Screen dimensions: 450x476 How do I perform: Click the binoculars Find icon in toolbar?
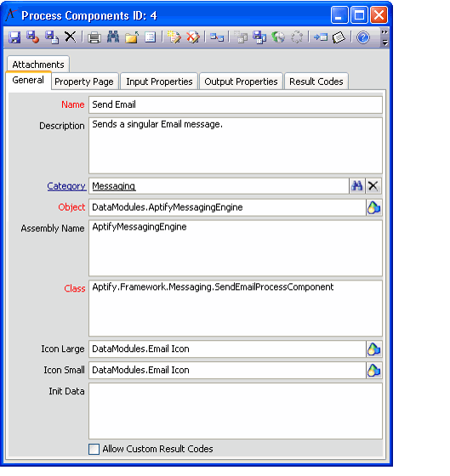(x=113, y=37)
